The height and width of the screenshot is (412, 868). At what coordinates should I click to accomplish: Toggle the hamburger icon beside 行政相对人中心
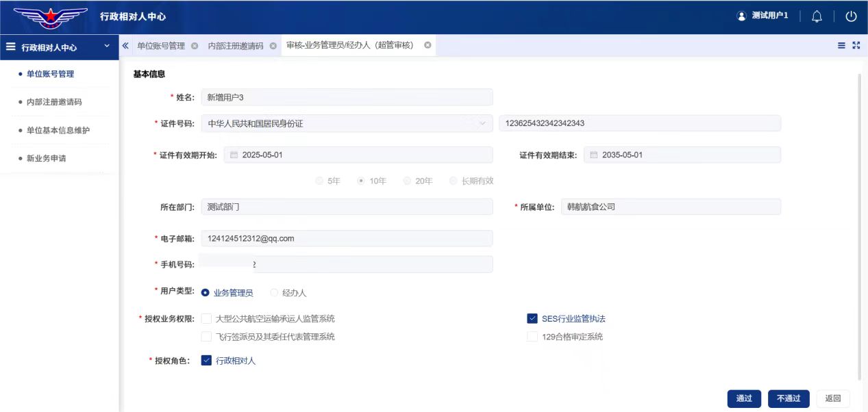click(x=11, y=47)
